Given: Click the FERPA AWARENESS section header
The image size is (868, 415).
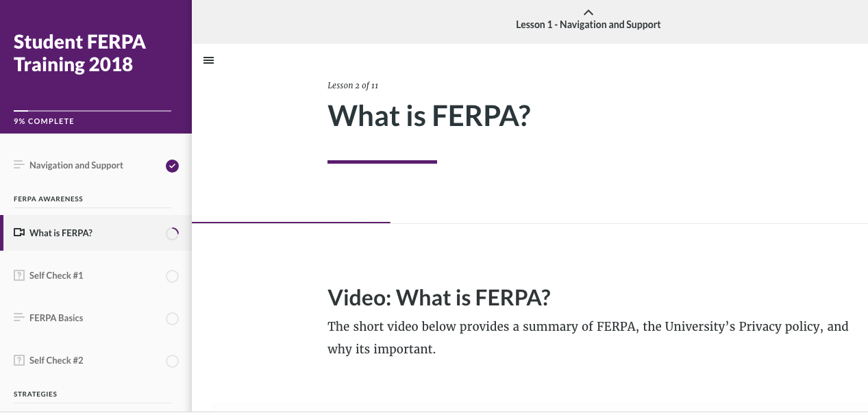Looking at the screenshot, I should (48, 199).
